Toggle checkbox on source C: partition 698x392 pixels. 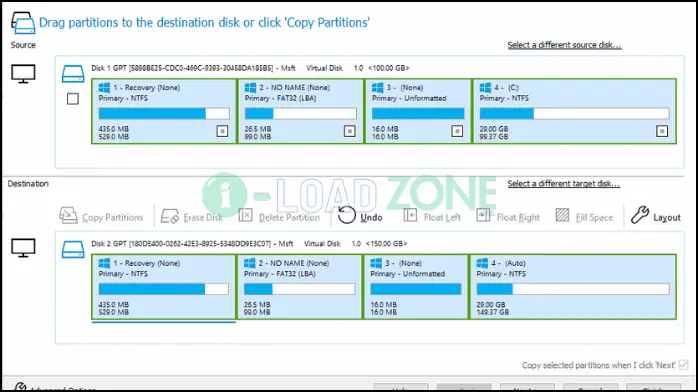pyautogui.click(x=662, y=131)
